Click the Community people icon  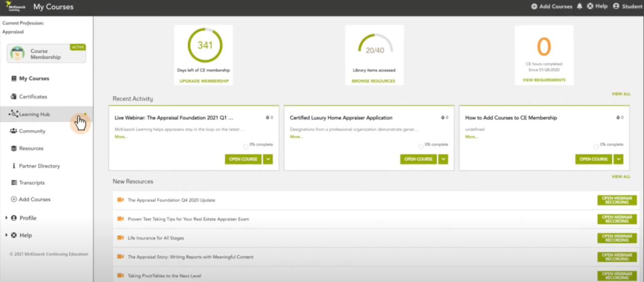tap(14, 131)
